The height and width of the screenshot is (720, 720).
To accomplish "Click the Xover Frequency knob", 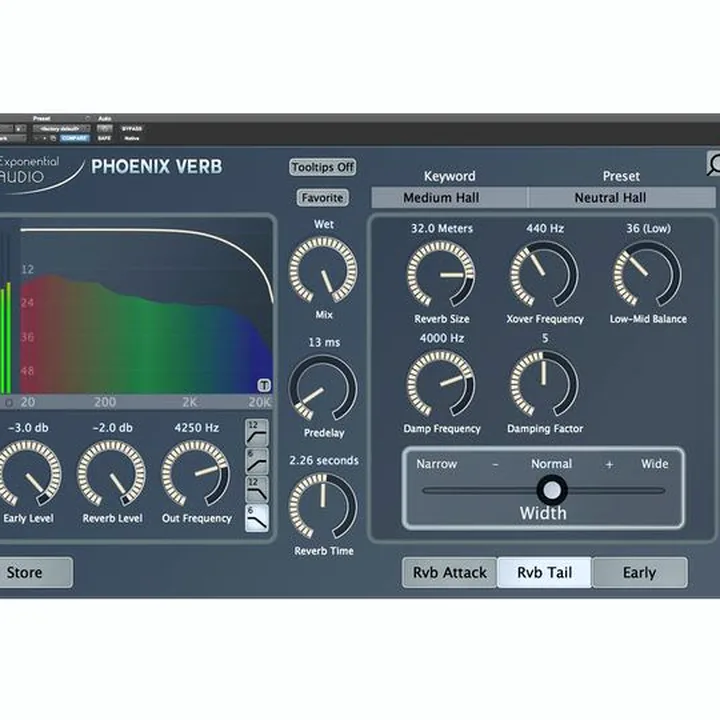I will tap(545, 274).
